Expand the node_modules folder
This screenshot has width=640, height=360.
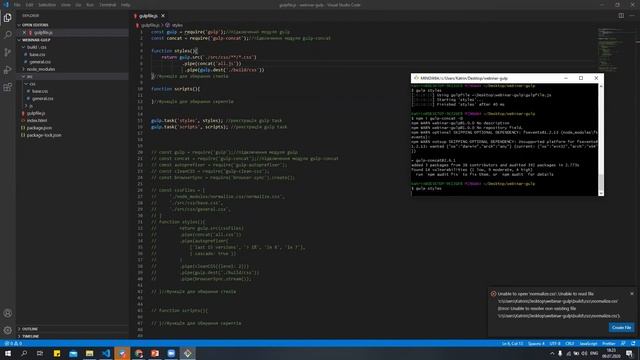40,69
